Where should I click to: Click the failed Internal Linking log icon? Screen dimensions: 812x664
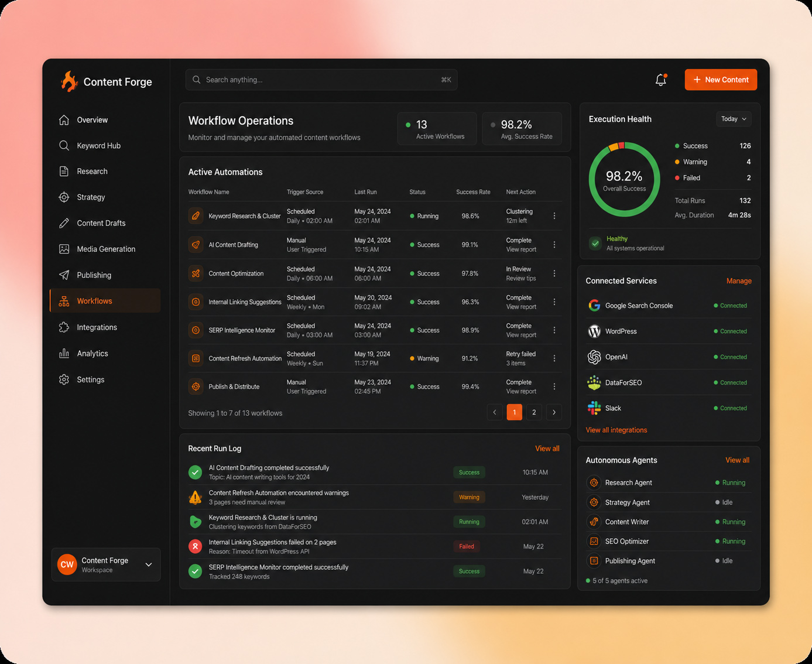point(196,546)
